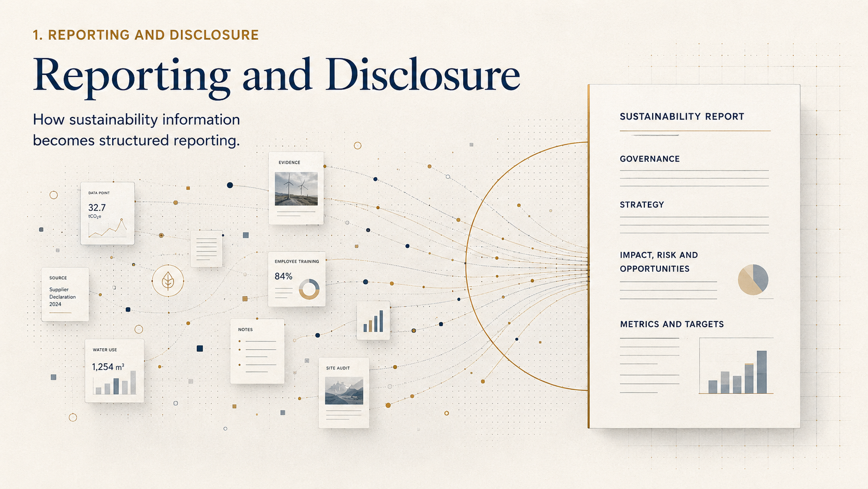Open the wind turbine photo on Evidence card
The image size is (868, 489).
[x=296, y=189]
